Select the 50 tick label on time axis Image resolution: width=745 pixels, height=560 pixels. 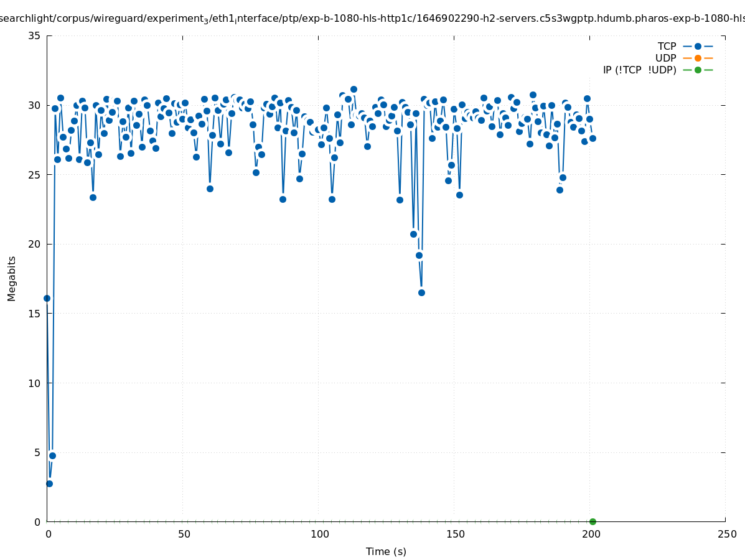pos(184,534)
